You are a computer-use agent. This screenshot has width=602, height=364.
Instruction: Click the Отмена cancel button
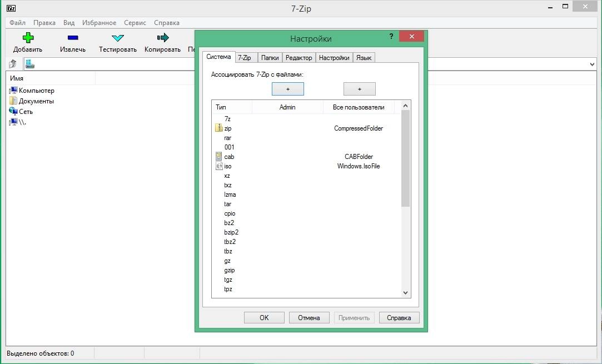click(x=309, y=317)
